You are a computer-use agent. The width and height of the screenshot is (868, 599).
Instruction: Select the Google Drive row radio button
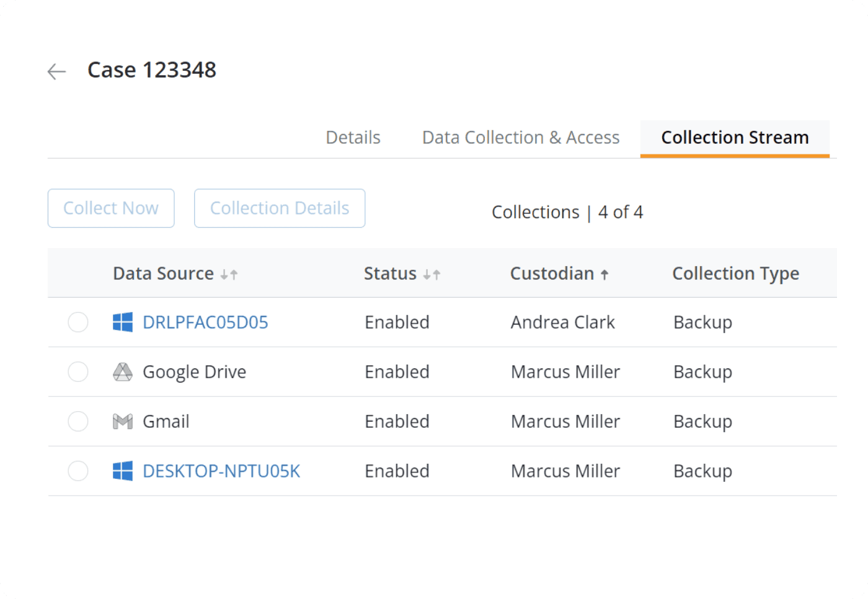click(78, 372)
